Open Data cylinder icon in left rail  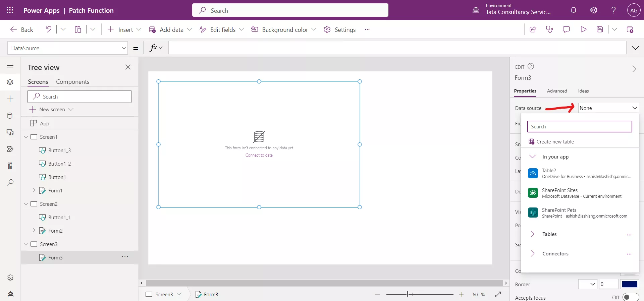pos(10,116)
